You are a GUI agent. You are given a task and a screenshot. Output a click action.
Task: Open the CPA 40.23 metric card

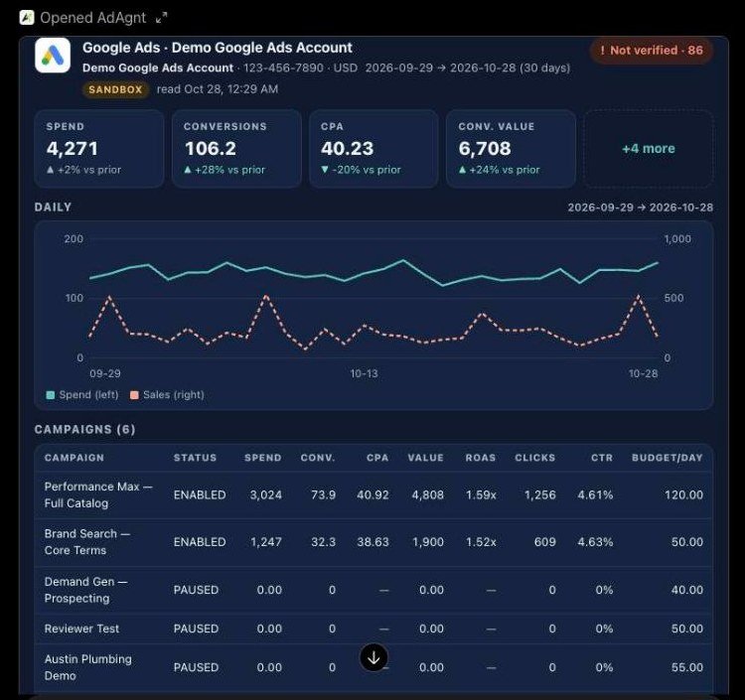pos(373,149)
